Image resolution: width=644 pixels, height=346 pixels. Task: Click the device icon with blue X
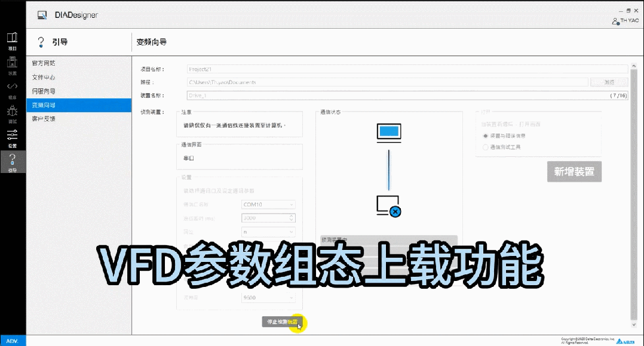coord(388,206)
